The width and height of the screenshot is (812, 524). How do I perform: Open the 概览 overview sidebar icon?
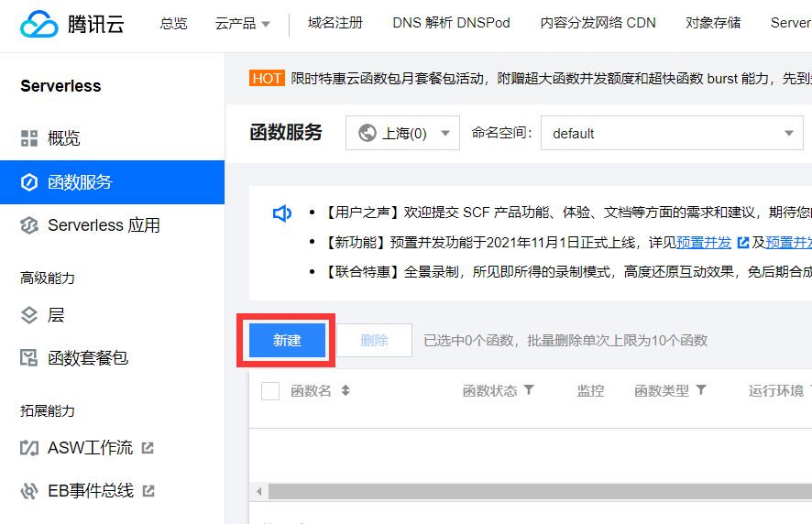point(29,138)
